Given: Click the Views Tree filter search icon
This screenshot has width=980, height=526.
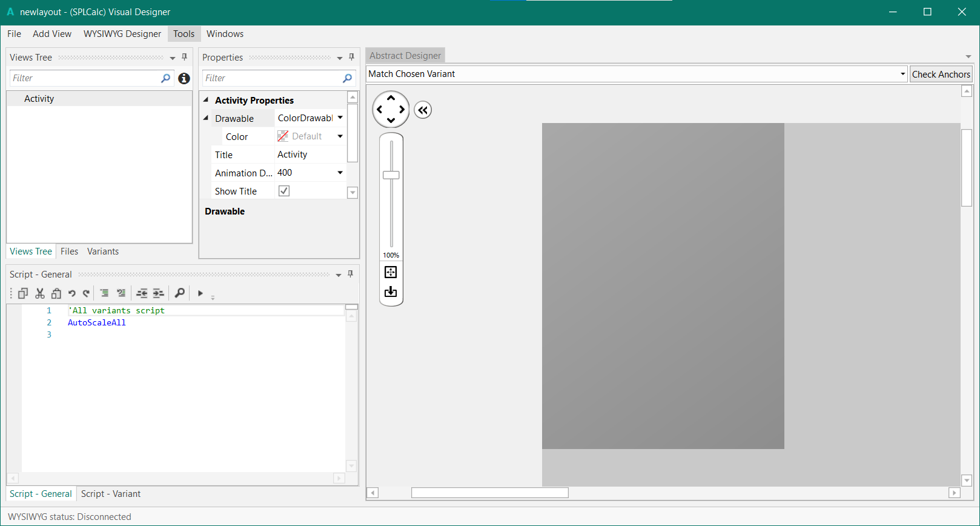Looking at the screenshot, I should (165, 78).
